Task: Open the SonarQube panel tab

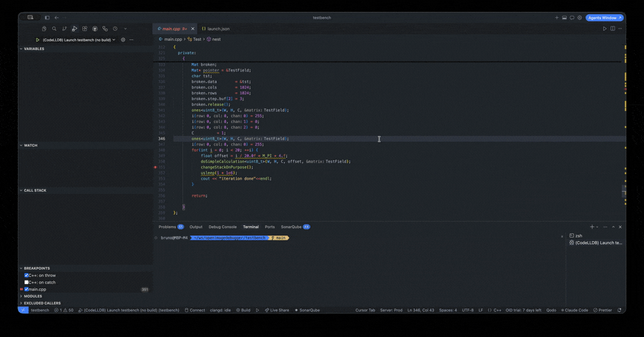Action: tap(296, 227)
